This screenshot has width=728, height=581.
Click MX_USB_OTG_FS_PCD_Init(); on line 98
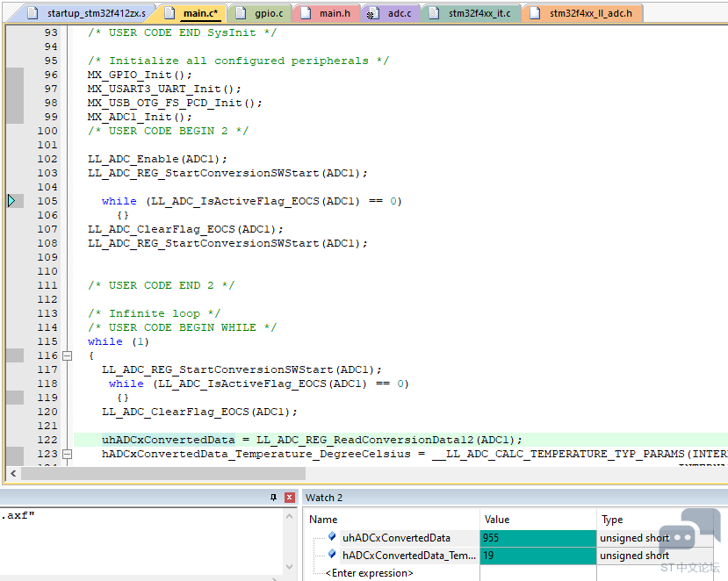[175, 103]
